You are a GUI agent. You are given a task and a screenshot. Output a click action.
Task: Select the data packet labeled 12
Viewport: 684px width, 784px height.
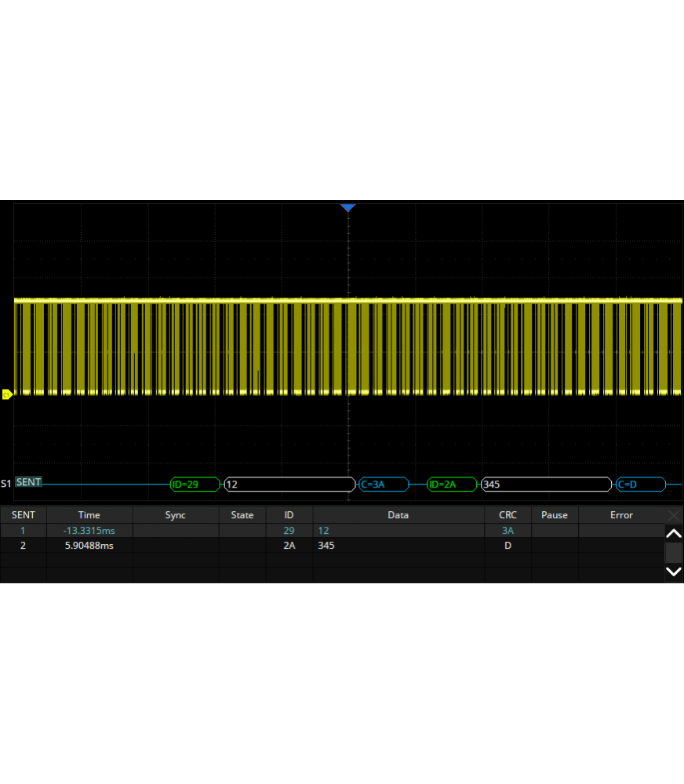[289, 484]
